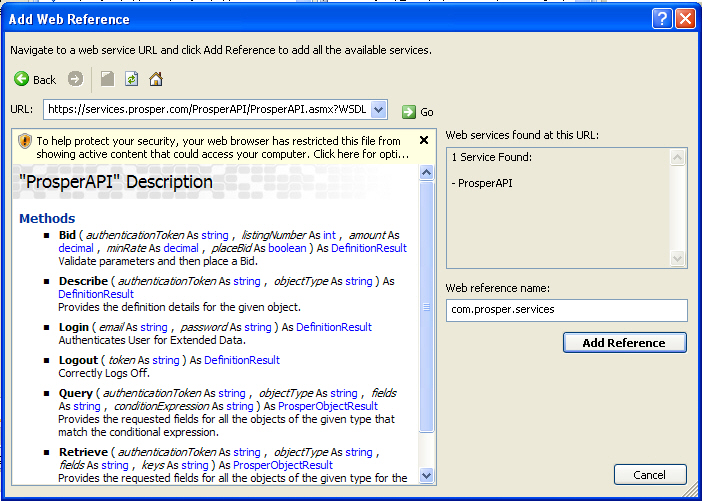Click services list scroll up arrow
Screen dimensions: 702x501
(677, 158)
